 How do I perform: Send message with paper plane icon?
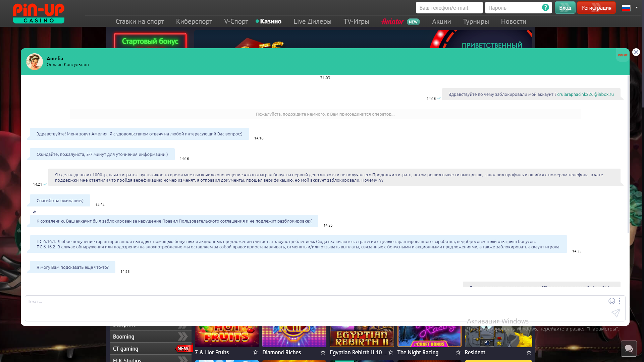pyautogui.click(x=616, y=313)
